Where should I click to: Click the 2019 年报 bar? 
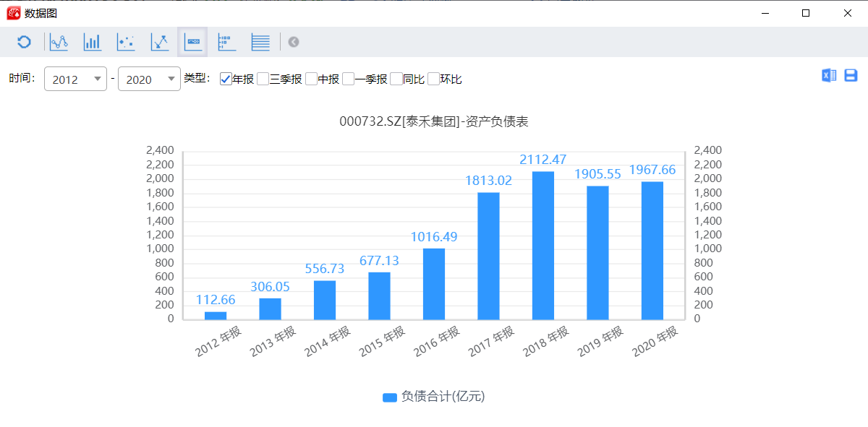[x=597, y=253]
